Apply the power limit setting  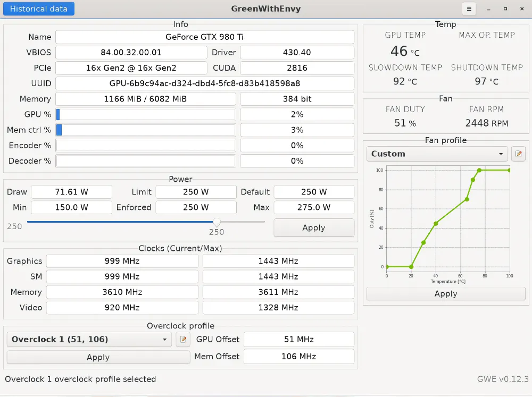(314, 227)
